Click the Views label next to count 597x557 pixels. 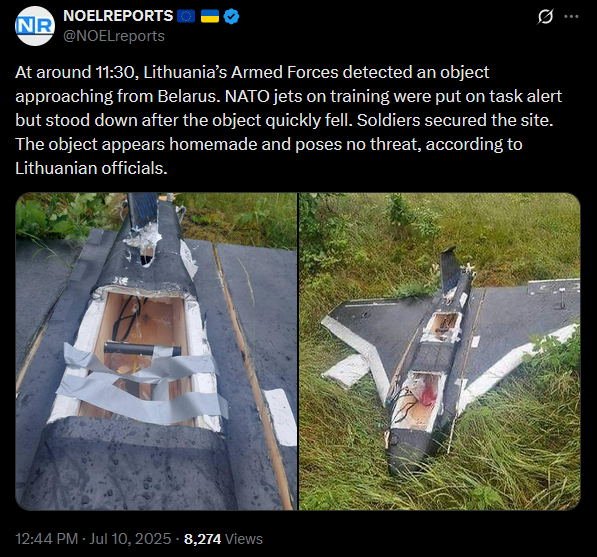pyautogui.click(x=244, y=539)
